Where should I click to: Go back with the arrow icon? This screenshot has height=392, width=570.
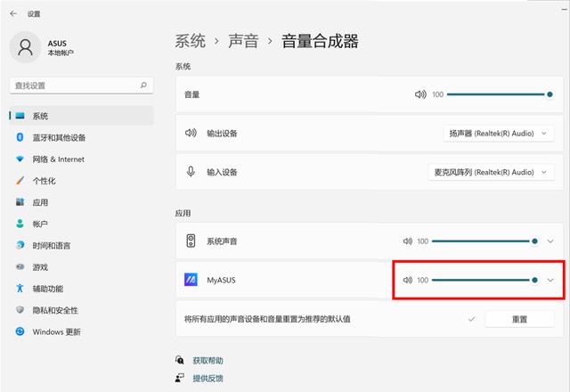(x=13, y=14)
